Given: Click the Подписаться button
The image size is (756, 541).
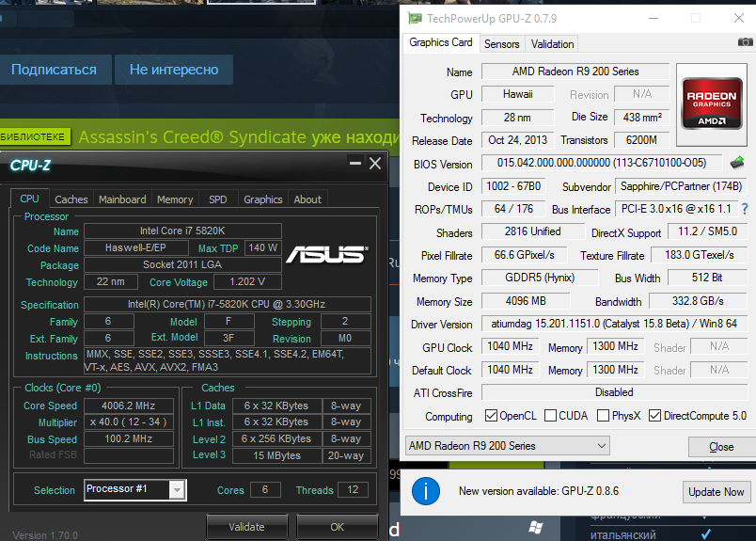Looking at the screenshot, I should coord(54,70).
